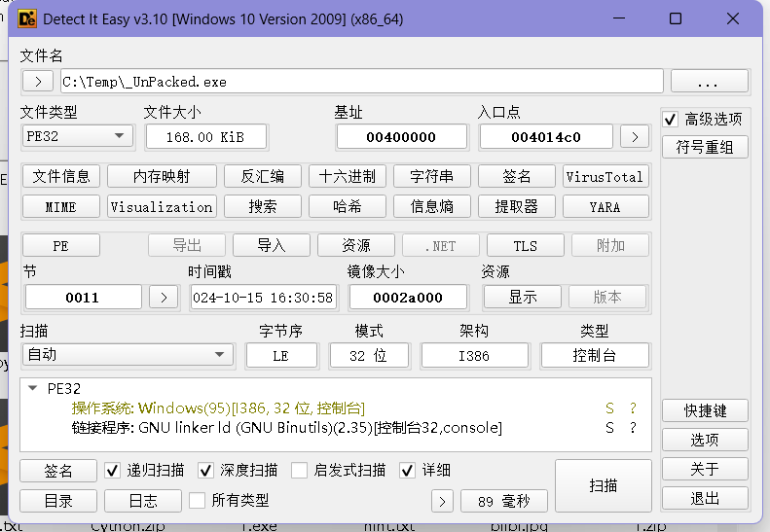Click the entry point field 004014c0
This screenshot has height=532, width=770.
click(546, 137)
